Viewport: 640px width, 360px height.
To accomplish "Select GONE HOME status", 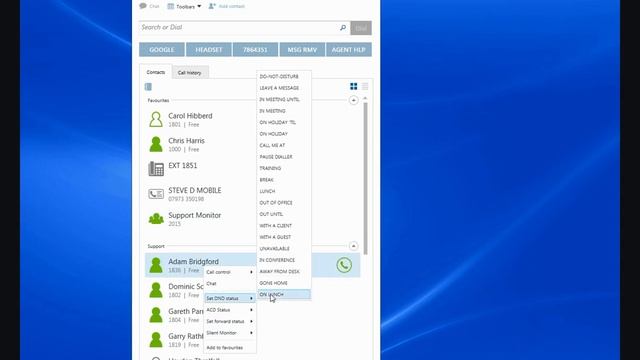I will click(x=284, y=283).
